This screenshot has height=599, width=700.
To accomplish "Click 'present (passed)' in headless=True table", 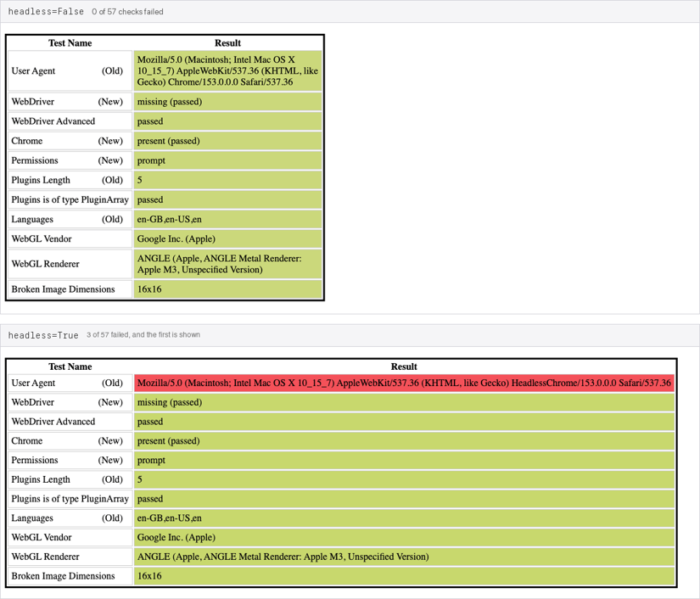I will click(404, 441).
